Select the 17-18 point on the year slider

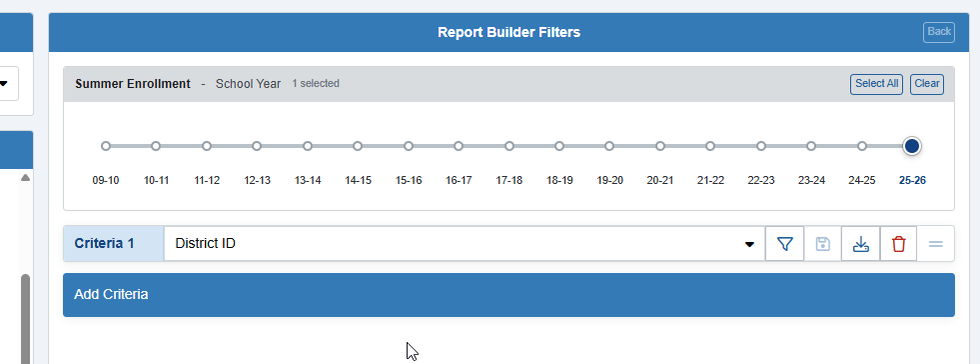pyautogui.click(x=509, y=146)
